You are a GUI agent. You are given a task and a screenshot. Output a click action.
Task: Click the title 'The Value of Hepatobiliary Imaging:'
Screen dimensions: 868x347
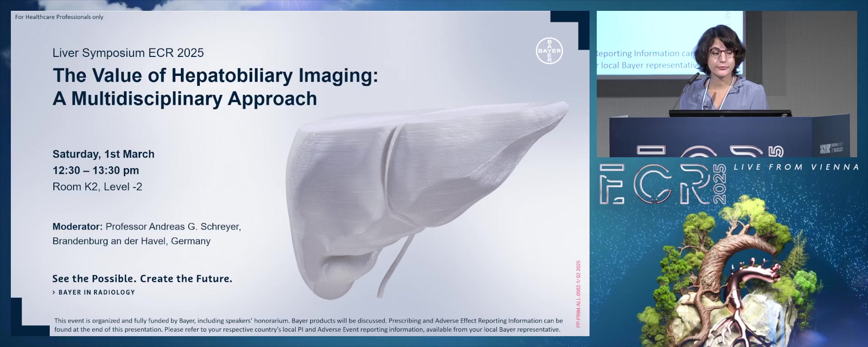(x=215, y=75)
